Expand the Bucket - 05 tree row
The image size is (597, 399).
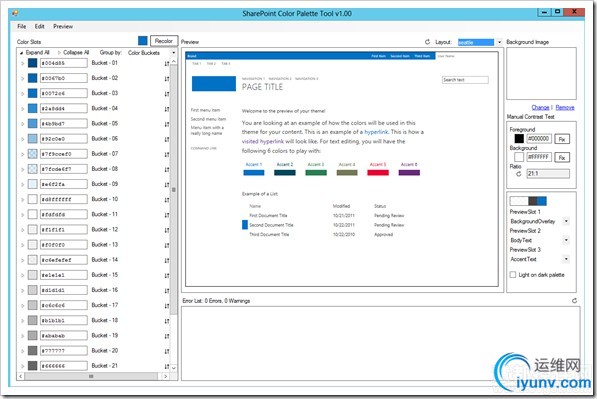tap(22, 124)
